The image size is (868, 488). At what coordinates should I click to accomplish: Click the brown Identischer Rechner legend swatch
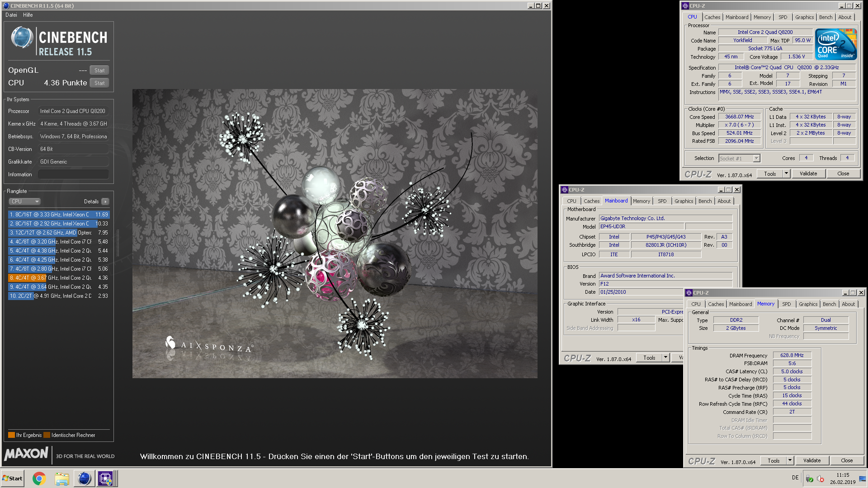[x=47, y=435]
